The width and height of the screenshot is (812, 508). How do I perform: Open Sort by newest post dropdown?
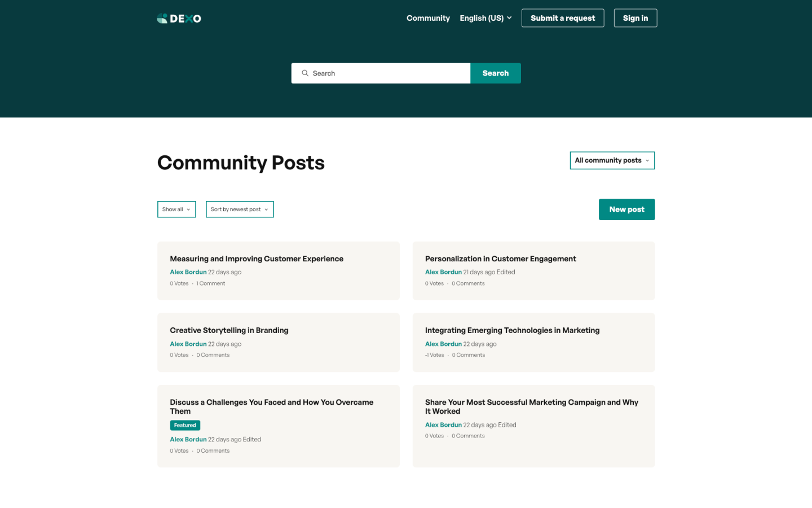(240, 209)
